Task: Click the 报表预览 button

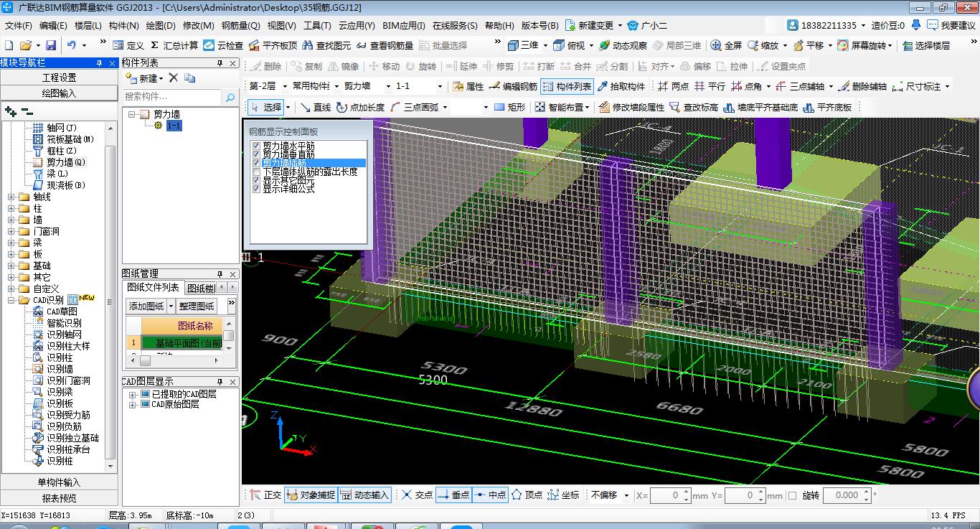Action: (59, 498)
